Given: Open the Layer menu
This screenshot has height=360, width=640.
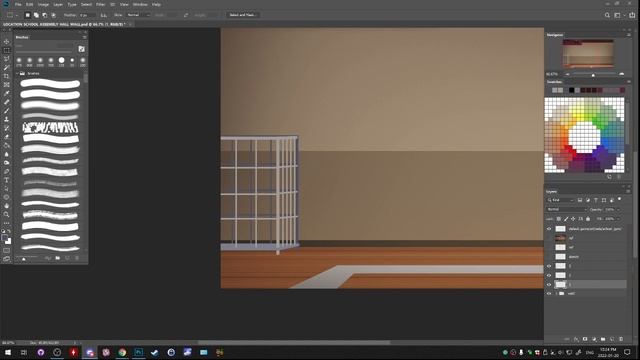Looking at the screenshot, I should (58, 4).
